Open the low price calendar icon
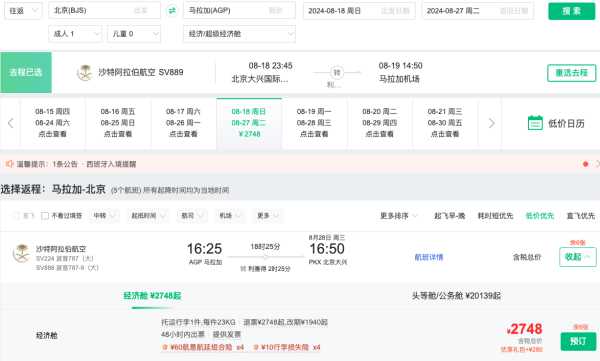600x361 pixels. pos(535,123)
